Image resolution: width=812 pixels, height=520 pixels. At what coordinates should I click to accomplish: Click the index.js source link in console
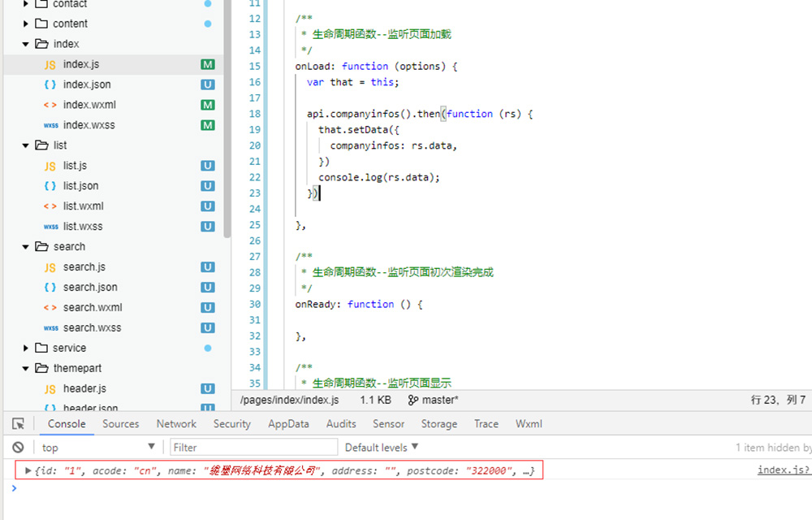click(x=783, y=470)
